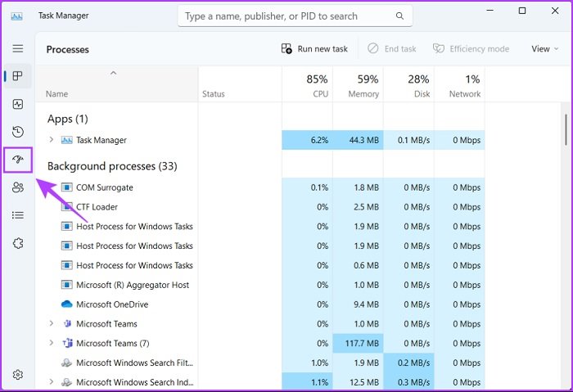Viewport: 573px width, 392px height.
Task: Select Microsoft (R) Aggregator Host name
Action: pyautogui.click(x=133, y=285)
